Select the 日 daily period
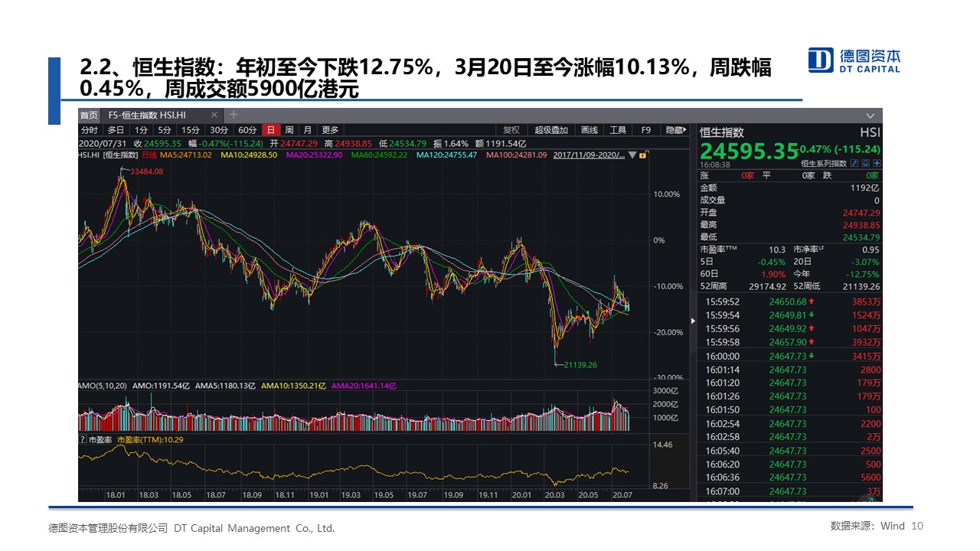The image size is (980, 551). 271,130
